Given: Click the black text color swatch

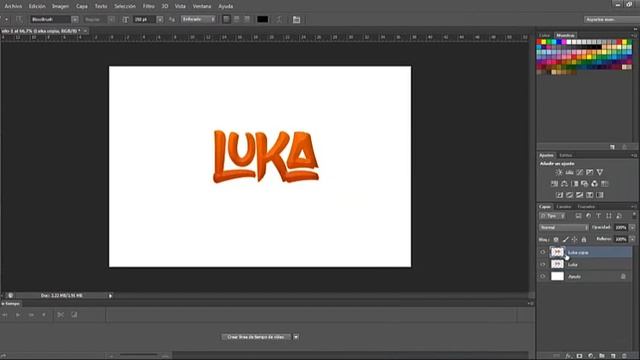Looking at the screenshot, I should tap(262, 19).
